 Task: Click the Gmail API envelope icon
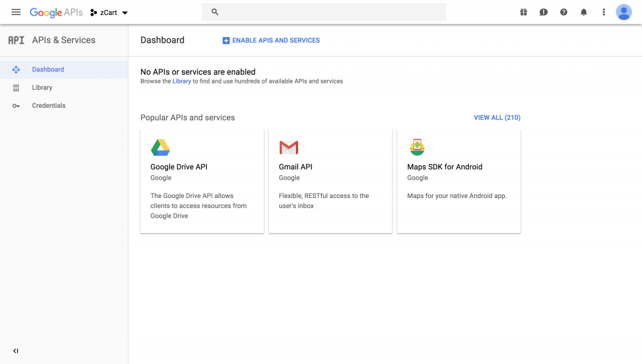pos(288,148)
